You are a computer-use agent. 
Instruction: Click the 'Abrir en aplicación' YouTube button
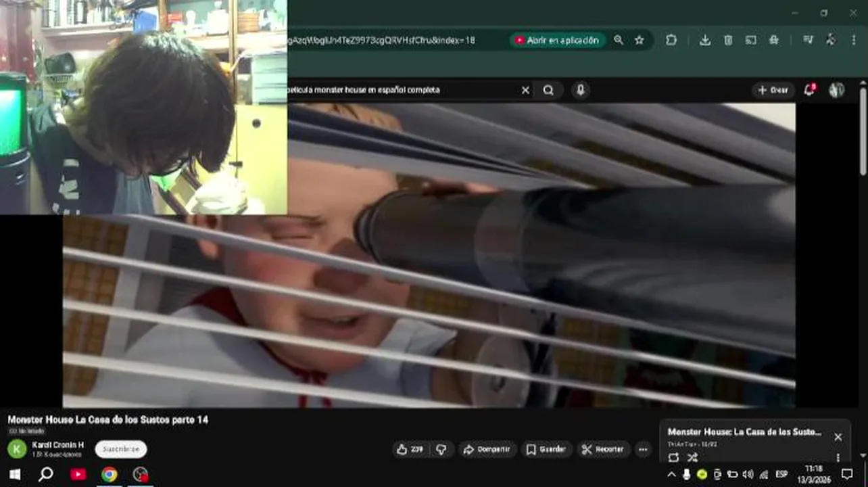click(557, 41)
